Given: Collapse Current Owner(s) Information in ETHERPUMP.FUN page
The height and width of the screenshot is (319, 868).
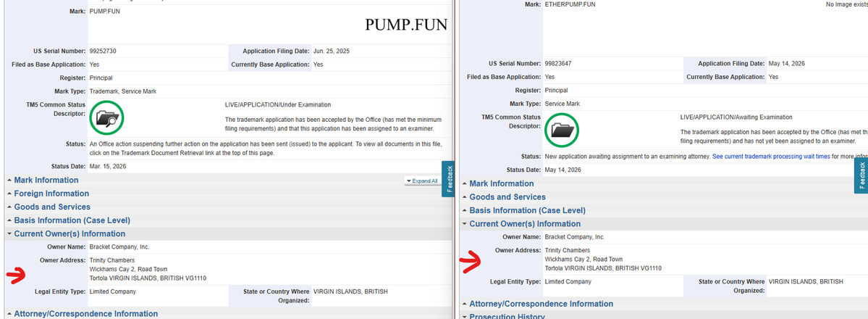Looking at the screenshot, I should (x=525, y=223).
